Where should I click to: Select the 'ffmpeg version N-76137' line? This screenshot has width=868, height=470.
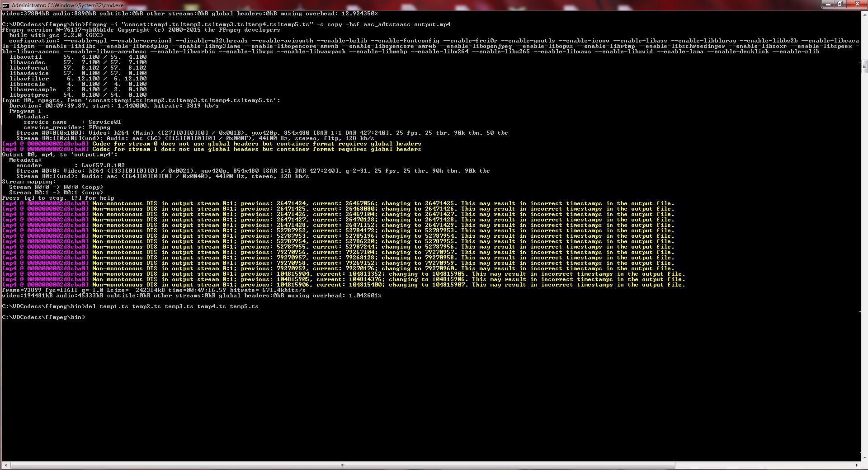point(141,30)
